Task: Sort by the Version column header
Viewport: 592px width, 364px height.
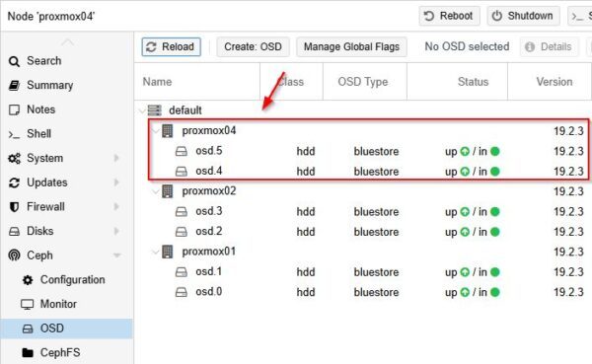Action: pyautogui.click(x=551, y=82)
